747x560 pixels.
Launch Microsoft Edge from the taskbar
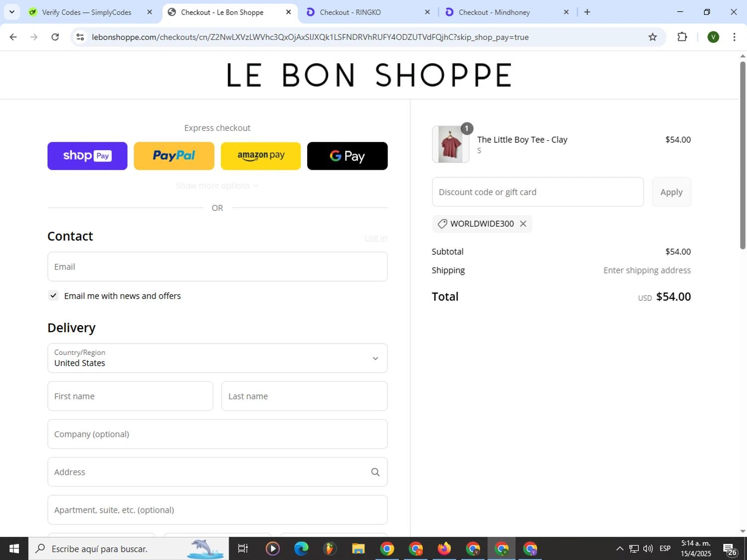coord(301,549)
